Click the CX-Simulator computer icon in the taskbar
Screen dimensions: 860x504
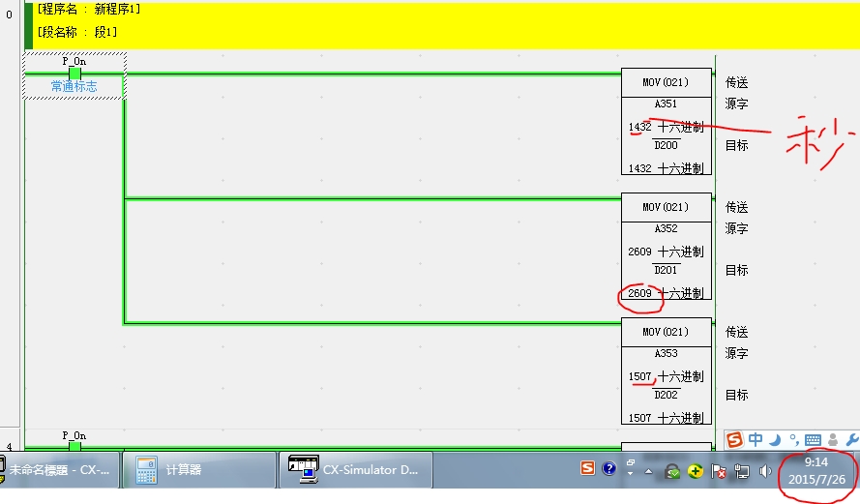tap(304, 469)
